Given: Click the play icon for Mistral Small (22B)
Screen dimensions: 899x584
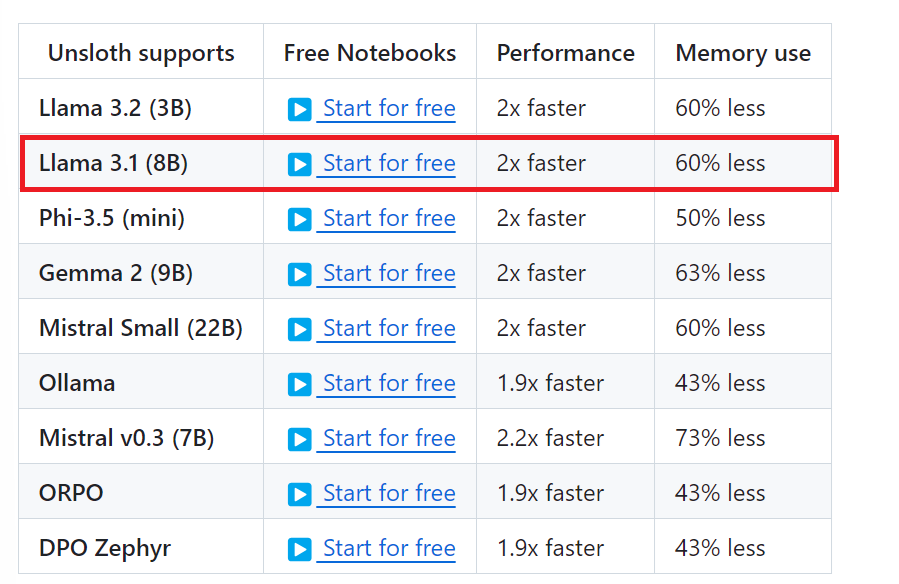Looking at the screenshot, I should [299, 329].
